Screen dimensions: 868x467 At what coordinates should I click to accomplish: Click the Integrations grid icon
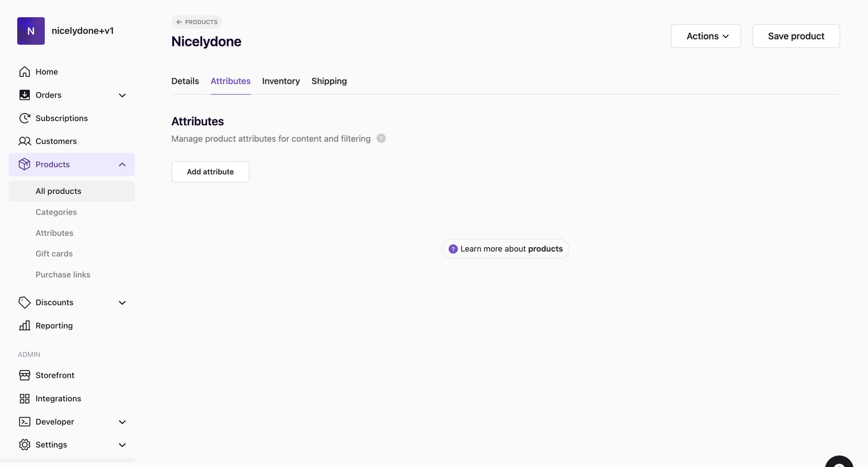tap(25, 398)
